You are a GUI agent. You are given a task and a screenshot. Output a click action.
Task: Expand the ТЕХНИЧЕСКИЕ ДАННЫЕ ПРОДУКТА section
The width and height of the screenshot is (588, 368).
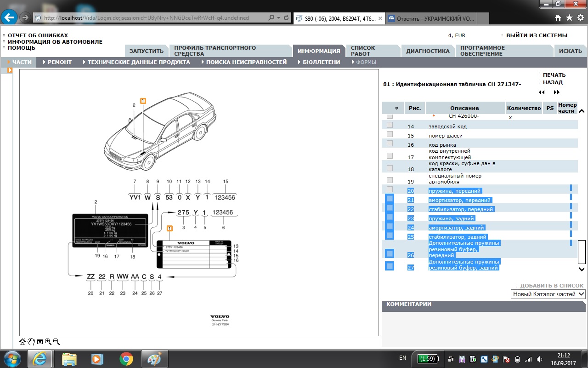(138, 62)
